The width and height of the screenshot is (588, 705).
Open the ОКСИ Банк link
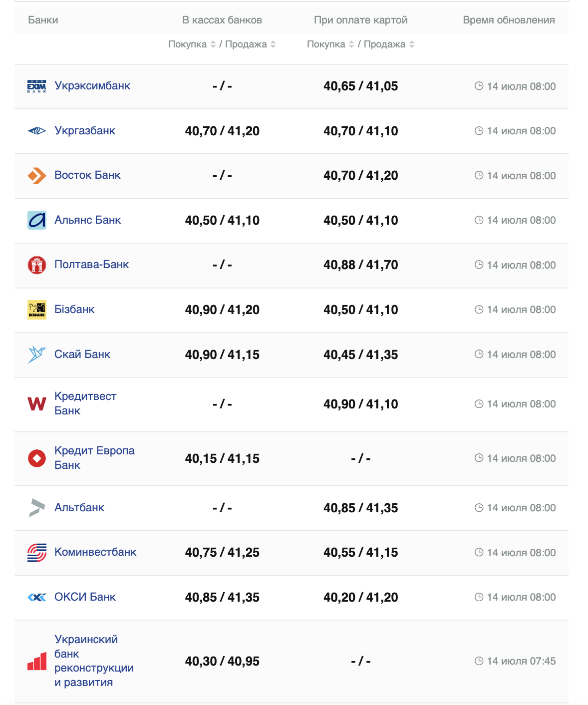(85, 597)
